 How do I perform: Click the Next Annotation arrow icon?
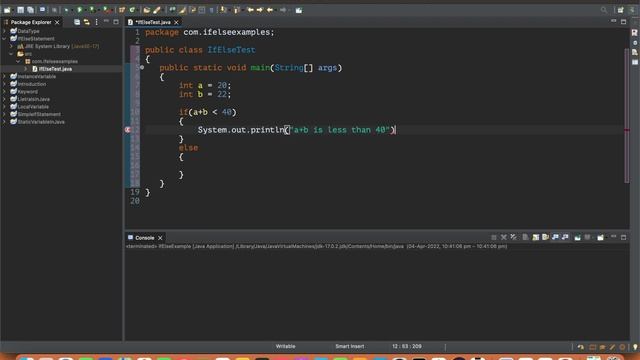click(x=223, y=10)
